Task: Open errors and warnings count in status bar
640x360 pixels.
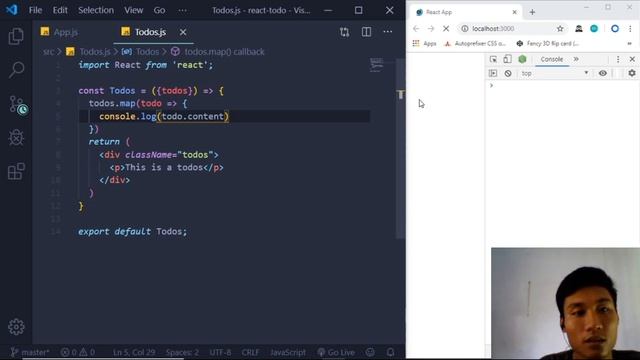Action: tap(78, 352)
